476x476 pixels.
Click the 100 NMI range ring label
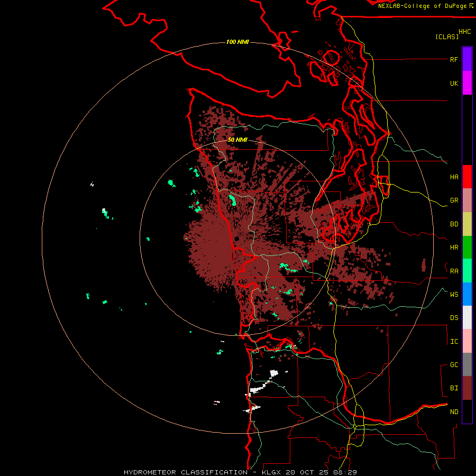click(237, 42)
